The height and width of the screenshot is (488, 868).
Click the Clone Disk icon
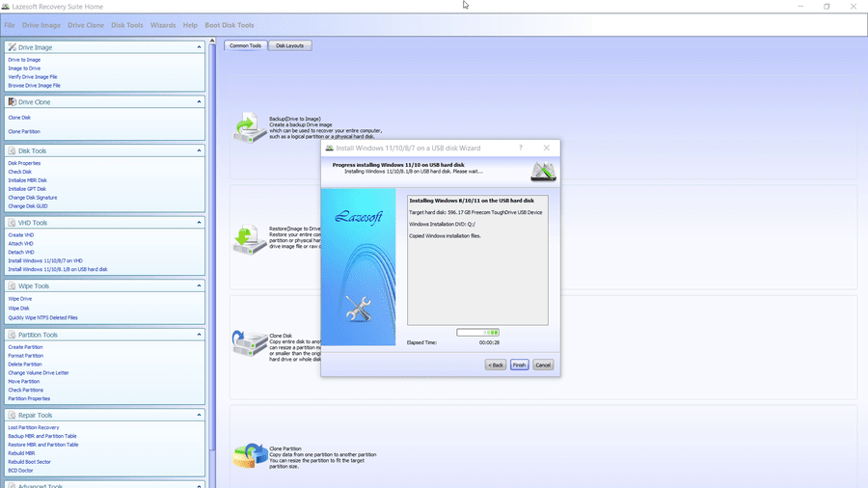(x=250, y=343)
